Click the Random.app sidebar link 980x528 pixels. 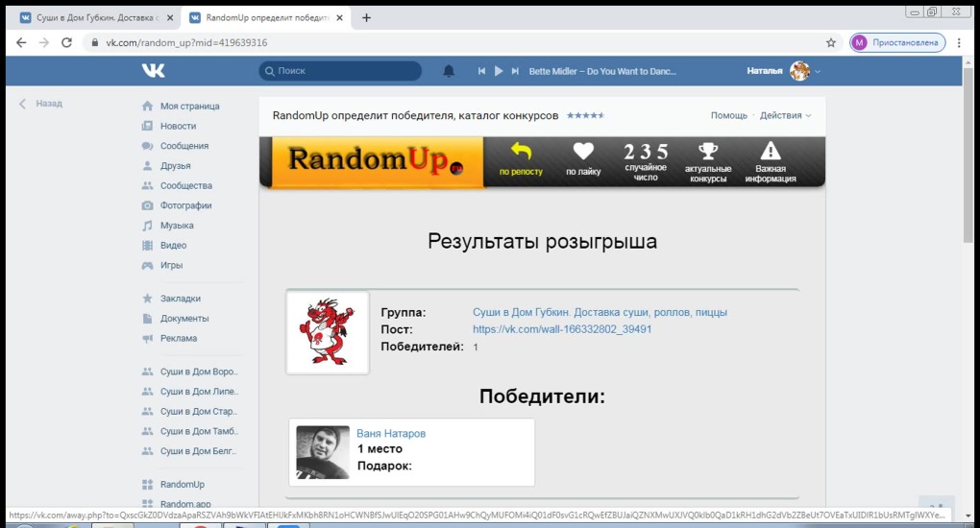pos(185,504)
